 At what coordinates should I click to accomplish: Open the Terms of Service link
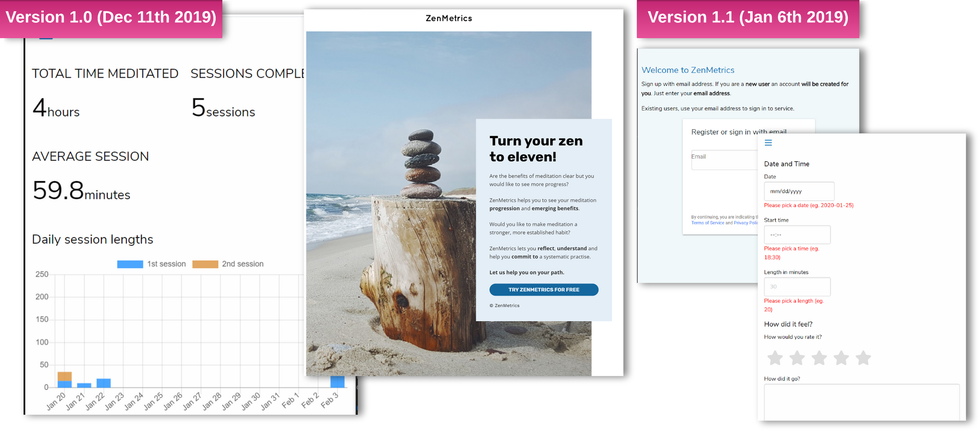click(708, 223)
